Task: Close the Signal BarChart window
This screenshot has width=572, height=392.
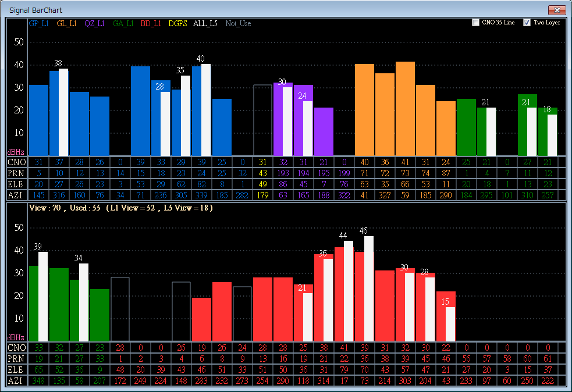Action: [x=557, y=10]
